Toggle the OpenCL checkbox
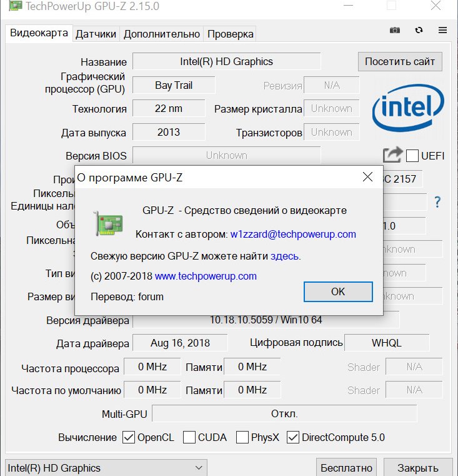The height and width of the screenshot is (476, 458). [129, 437]
